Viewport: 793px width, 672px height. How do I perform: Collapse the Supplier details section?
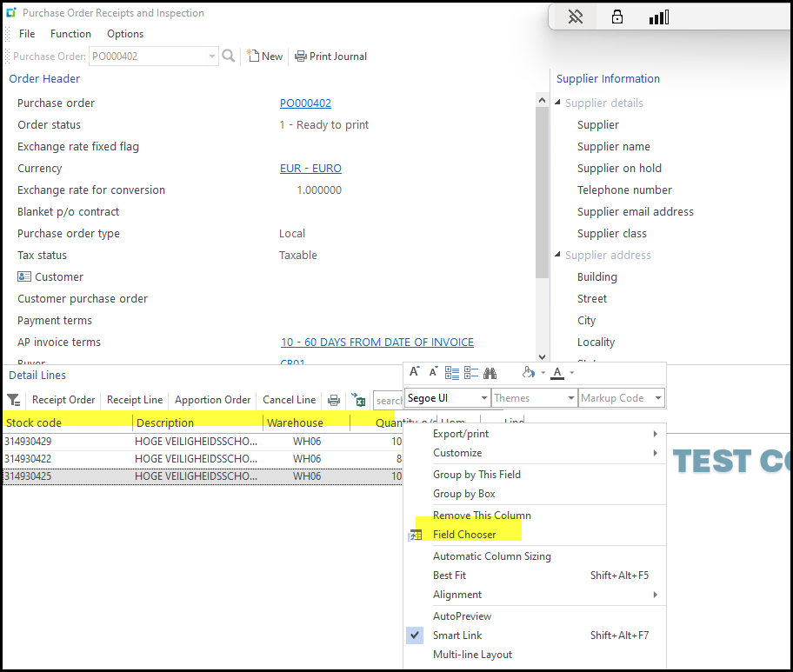558,103
